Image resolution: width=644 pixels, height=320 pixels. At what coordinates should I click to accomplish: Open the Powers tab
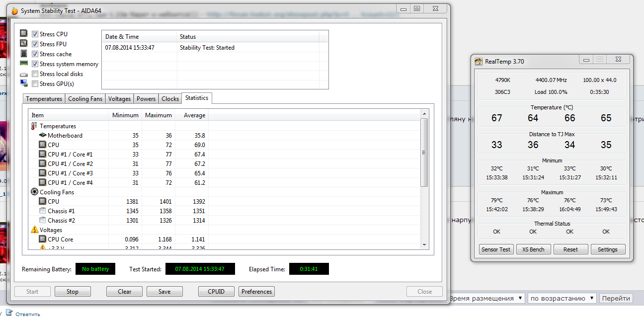tap(146, 99)
